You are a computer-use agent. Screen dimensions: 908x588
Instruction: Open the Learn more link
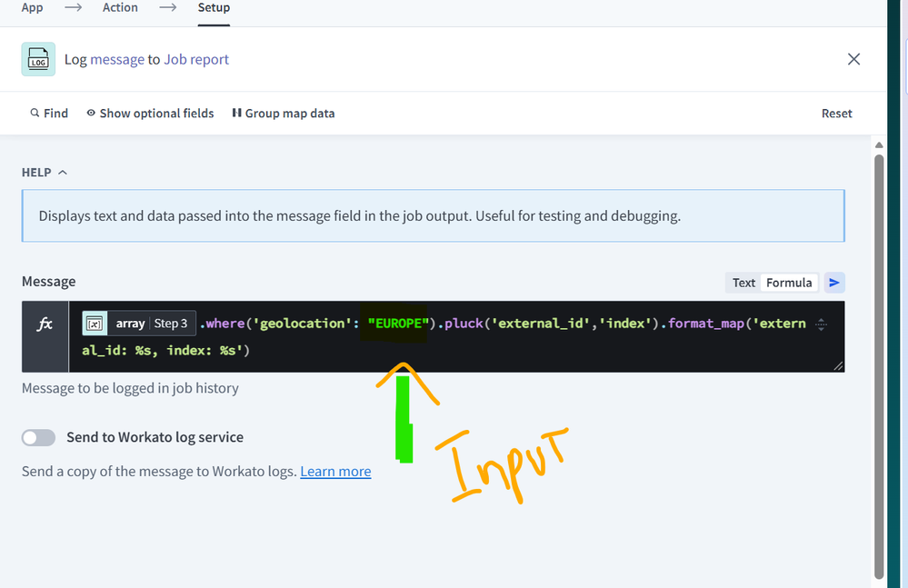click(x=335, y=472)
